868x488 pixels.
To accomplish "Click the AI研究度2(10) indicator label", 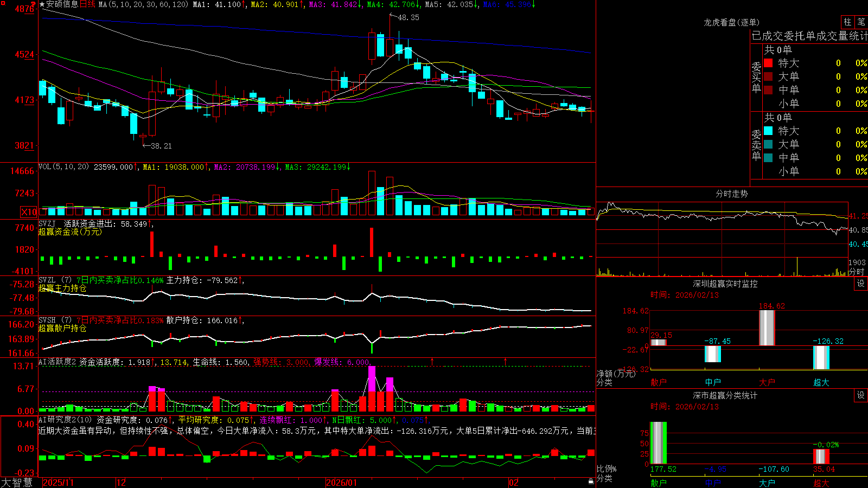I will tap(65, 420).
